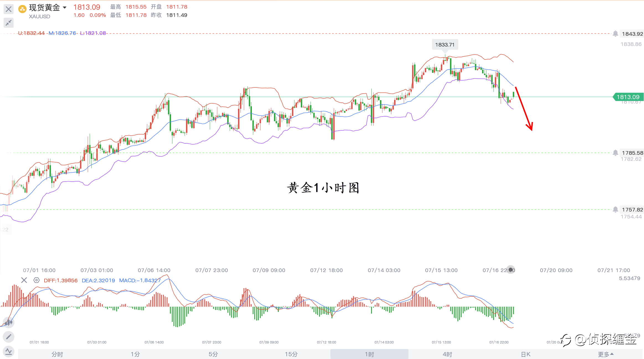The height and width of the screenshot is (359, 644).
Task: Click the grey timeline marker at 07/16 22:00
Action: [x=511, y=270]
